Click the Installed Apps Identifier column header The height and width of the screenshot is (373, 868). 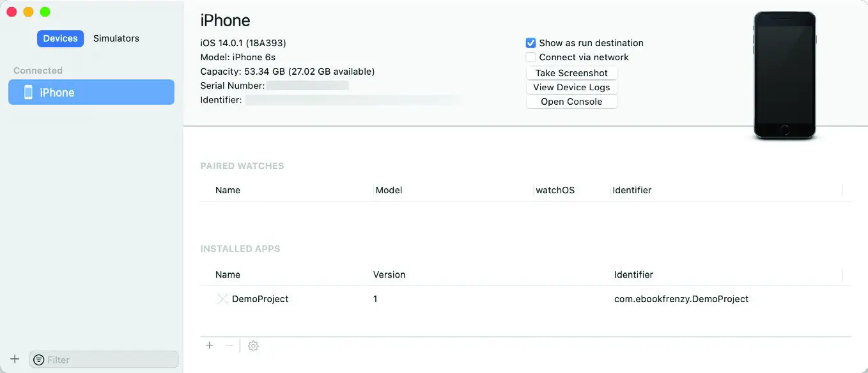[633, 274]
